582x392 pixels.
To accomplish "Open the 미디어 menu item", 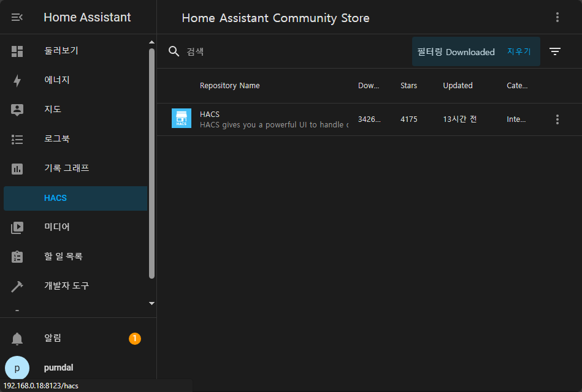I will 75,227.
